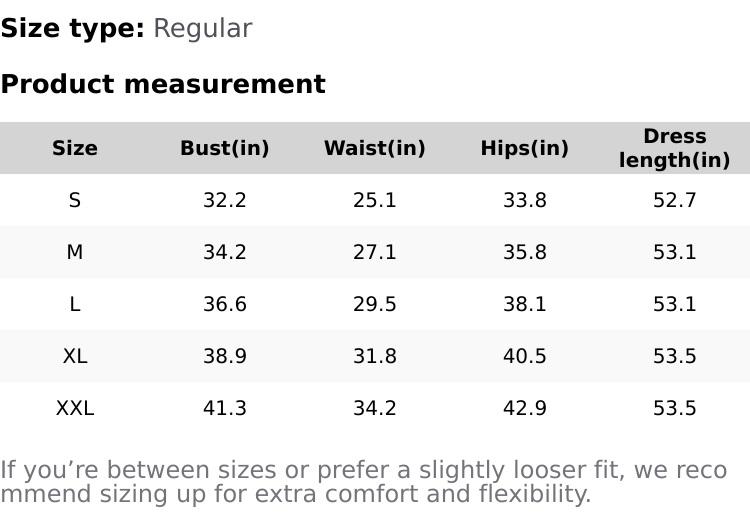Select the 31.8 waist value for XL
Viewport: 750px width, 530px height.
coord(375,356)
